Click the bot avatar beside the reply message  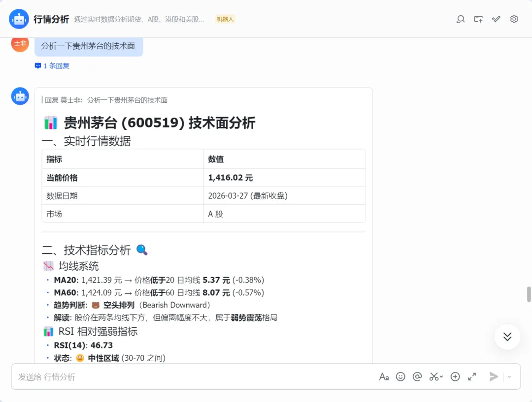click(20, 96)
